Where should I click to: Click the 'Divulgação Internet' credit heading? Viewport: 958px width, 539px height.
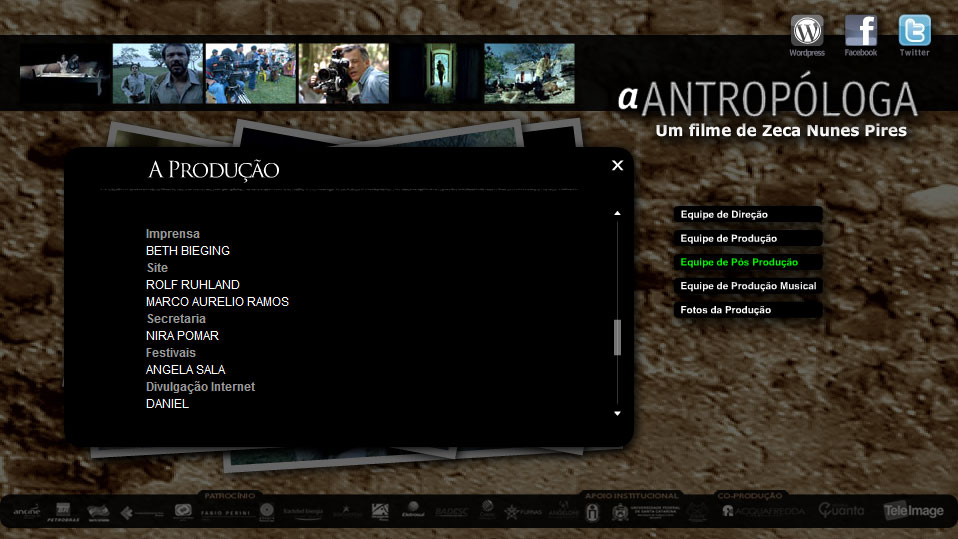200,387
